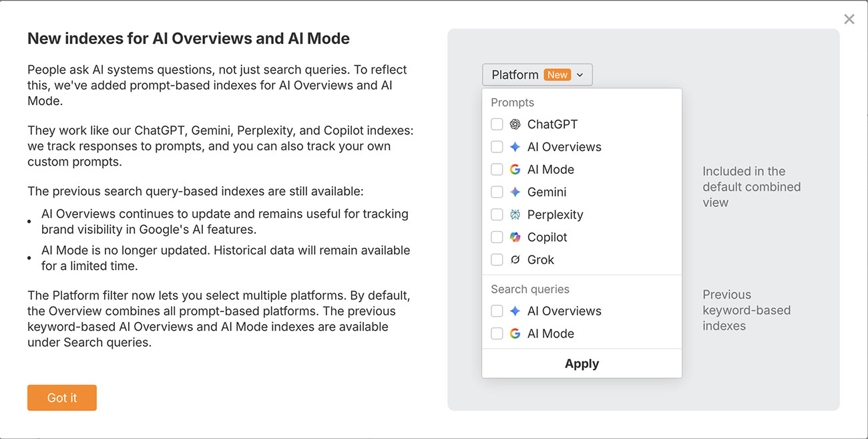This screenshot has width=868, height=439.
Task: Click the Platform dropdown chevron arrow
Action: click(580, 75)
